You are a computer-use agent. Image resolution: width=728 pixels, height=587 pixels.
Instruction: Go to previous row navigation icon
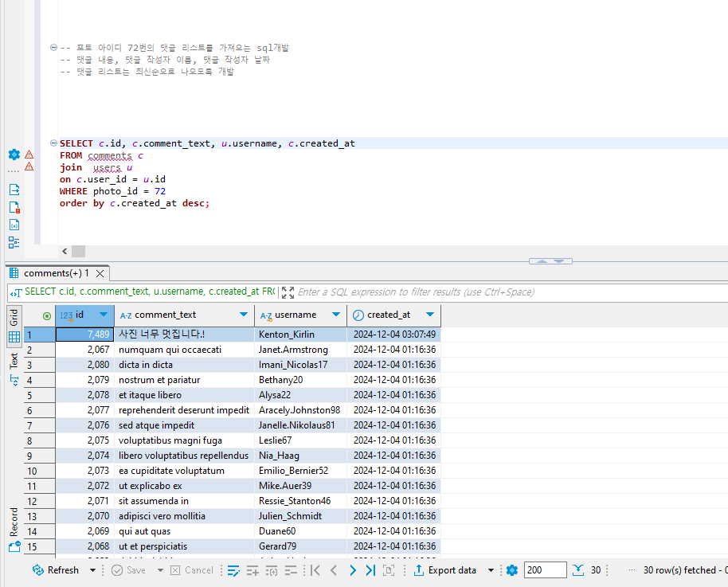click(334, 570)
